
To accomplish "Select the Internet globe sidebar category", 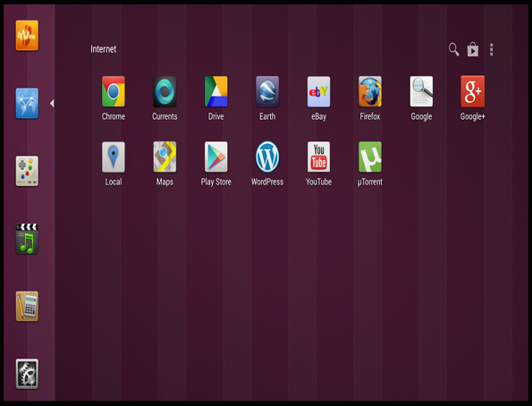I will [27, 103].
